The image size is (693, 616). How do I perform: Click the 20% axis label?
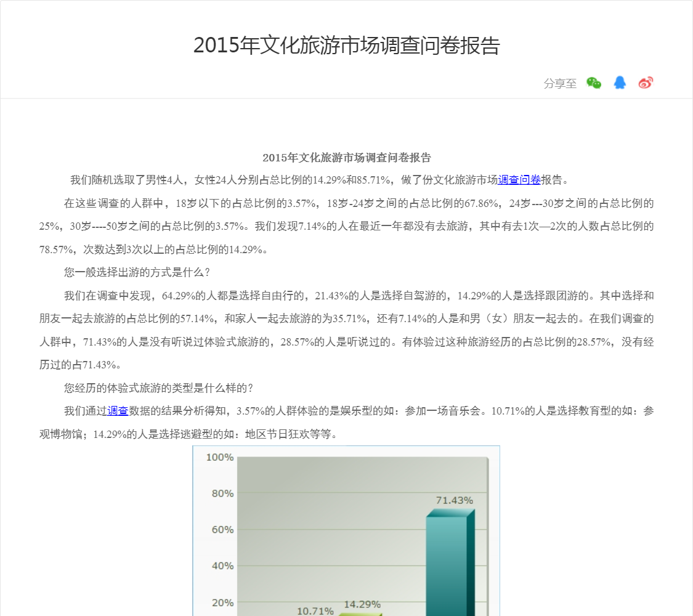point(222,602)
